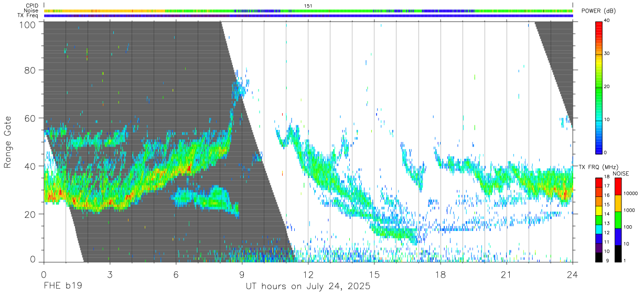Viewport: 644px width, 297px height.
Task: Click the noise color strip above the plot
Action: point(308,10)
